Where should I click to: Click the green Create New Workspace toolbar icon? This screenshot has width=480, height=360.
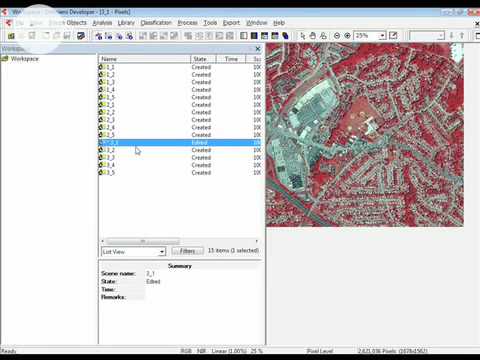pos(11,36)
